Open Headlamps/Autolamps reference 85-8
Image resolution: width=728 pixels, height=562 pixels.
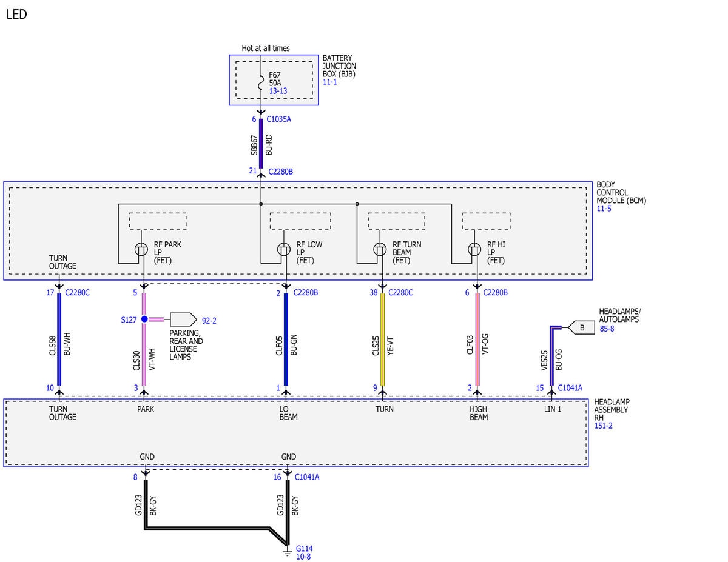[x=607, y=328]
